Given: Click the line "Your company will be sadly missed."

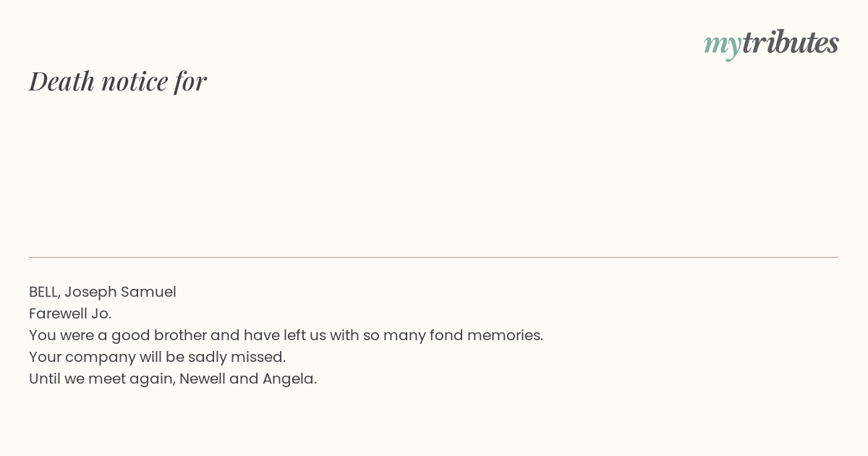Looking at the screenshot, I should pos(157,357).
